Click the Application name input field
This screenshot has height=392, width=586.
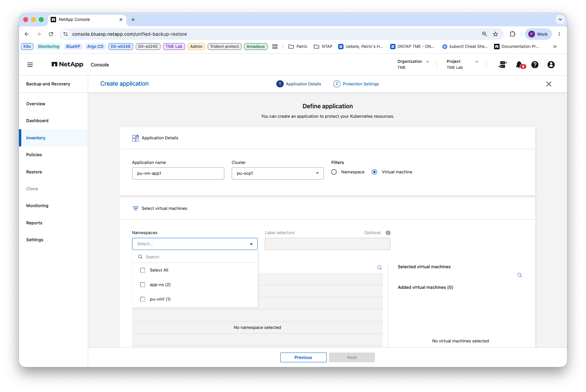click(x=178, y=173)
